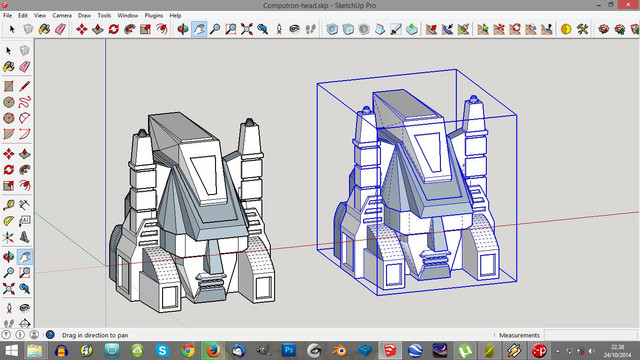
Task: Select the Polygon tool in the left tool set
Action: point(9,118)
